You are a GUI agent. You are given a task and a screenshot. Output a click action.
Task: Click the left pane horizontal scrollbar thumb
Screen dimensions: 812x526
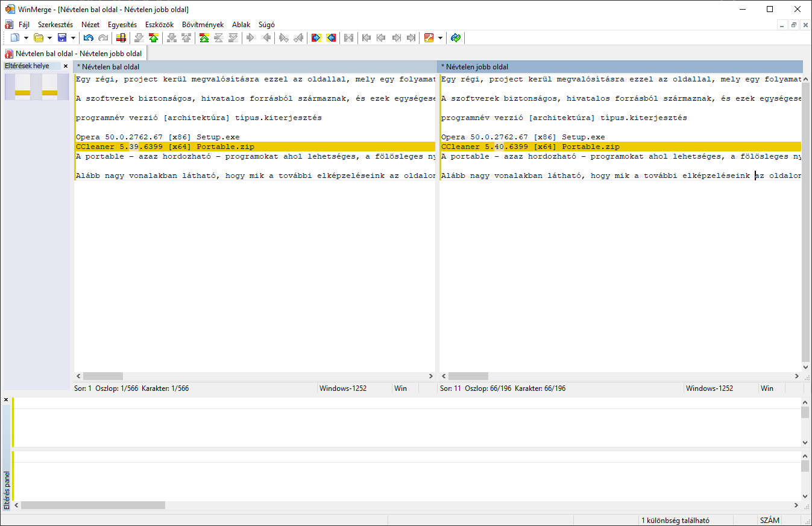point(102,376)
